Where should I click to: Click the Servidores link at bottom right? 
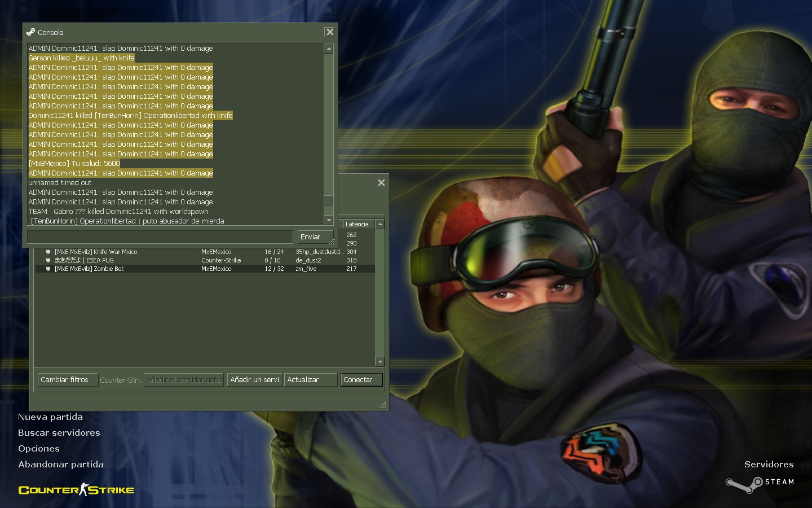pyautogui.click(x=769, y=465)
